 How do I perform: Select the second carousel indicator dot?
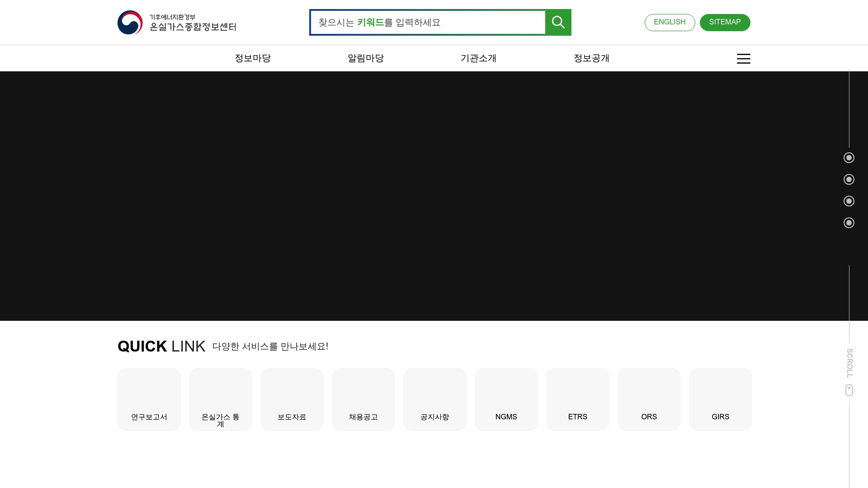coord(849,179)
